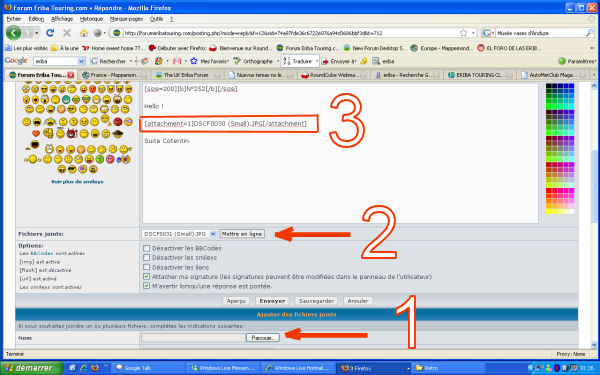Click the Stop loading X icon

pos(67,33)
